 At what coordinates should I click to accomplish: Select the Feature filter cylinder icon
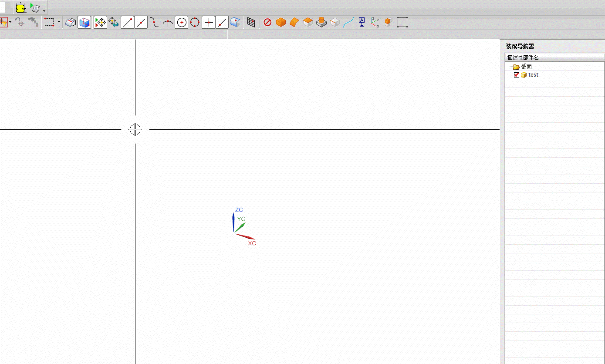[x=321, y=22]
